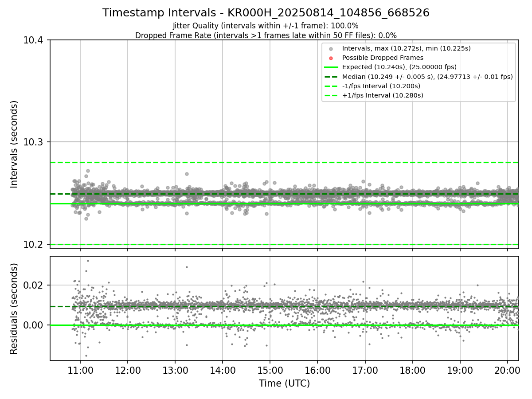Screen dimensions: 532x399
Task: Click the x-axis tick label '14:00'
Action: pos(223,370)
